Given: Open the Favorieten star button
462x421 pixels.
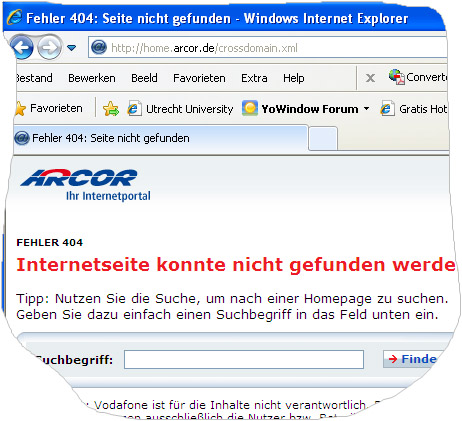Looking at the screenshot, I should (49, 108).
